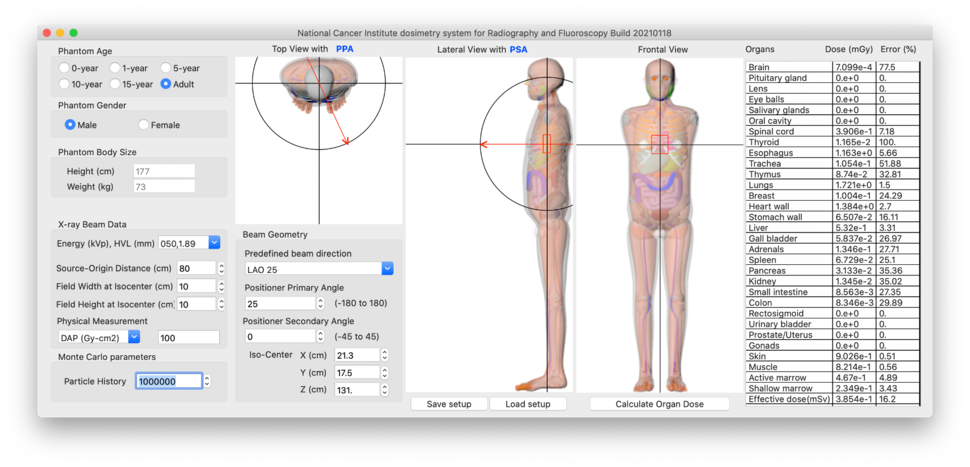This screenshot has height=467, width=970.
Task: Click the Iso-Center Z value field
Action: pos(357,389)
